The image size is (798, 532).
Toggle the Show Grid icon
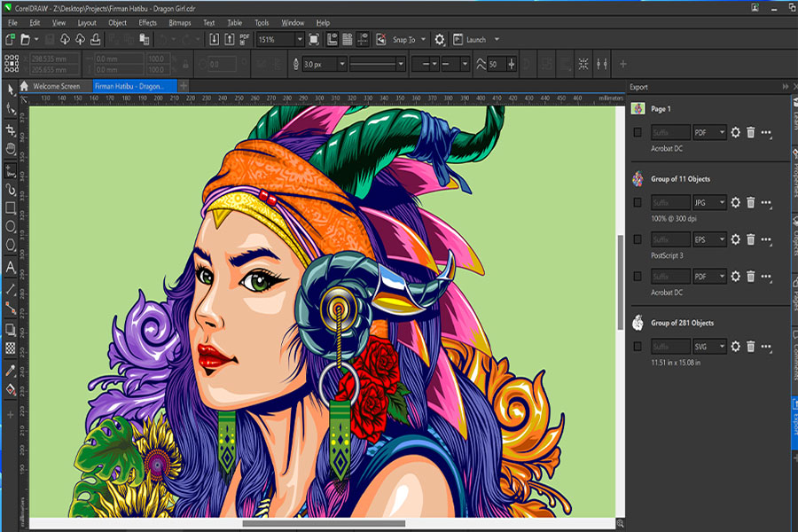pos(348,39)
